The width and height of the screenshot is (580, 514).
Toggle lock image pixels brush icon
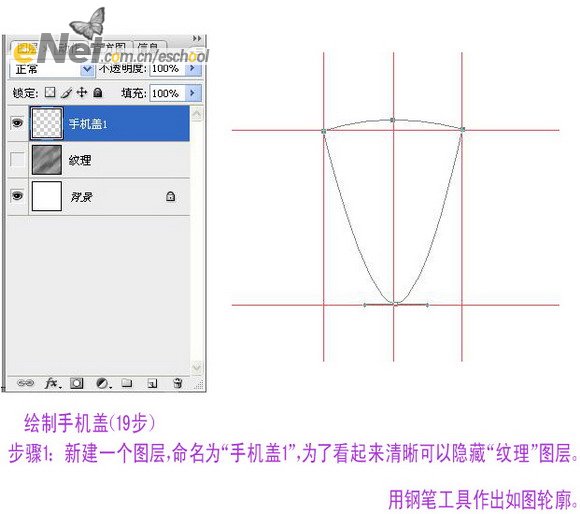pos(66,92)
